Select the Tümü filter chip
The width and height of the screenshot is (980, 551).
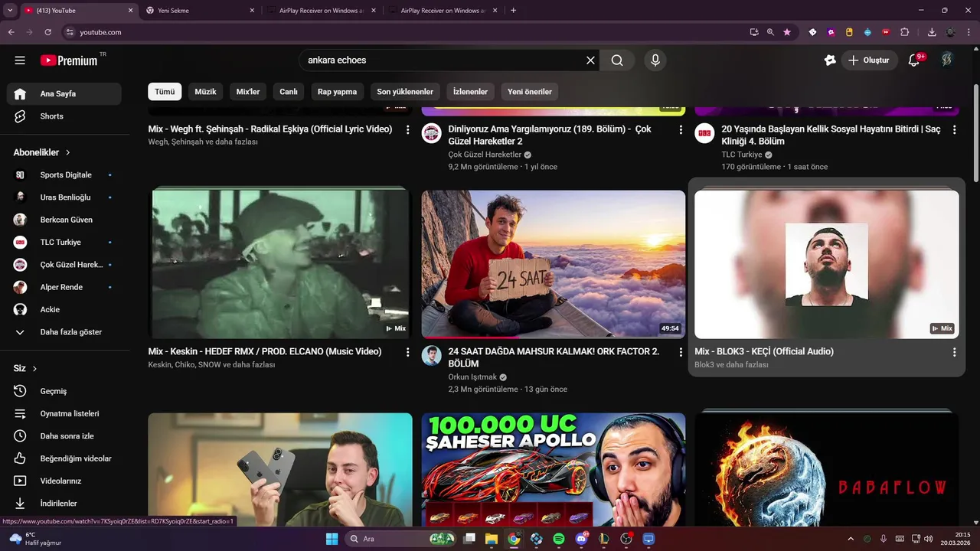tap(165, 92)
